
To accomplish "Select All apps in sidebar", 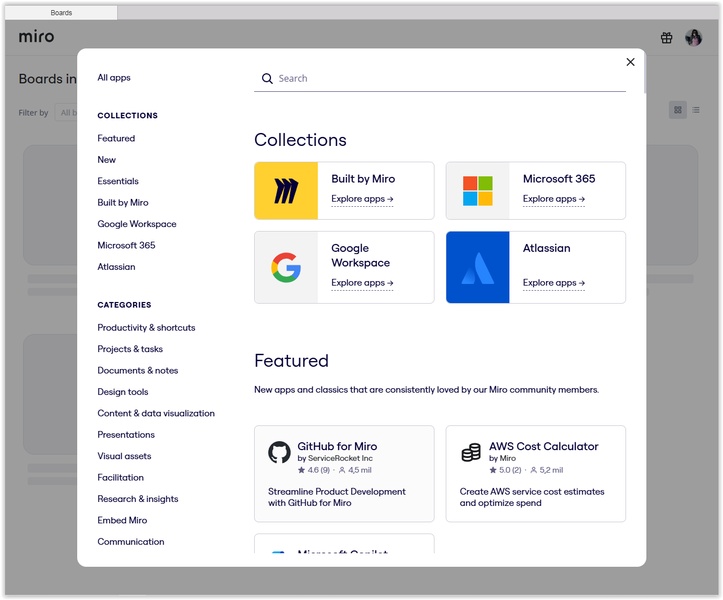I will point(114,78).
